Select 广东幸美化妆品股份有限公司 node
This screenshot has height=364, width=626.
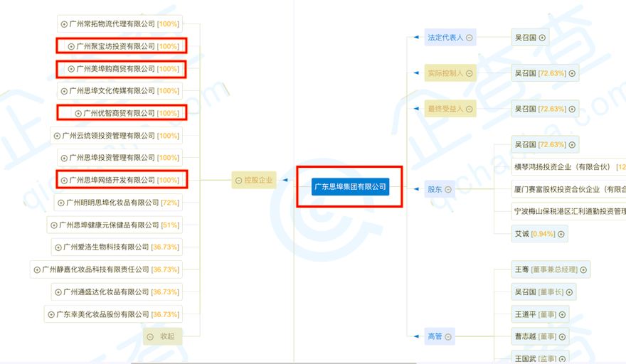point(113,314)
